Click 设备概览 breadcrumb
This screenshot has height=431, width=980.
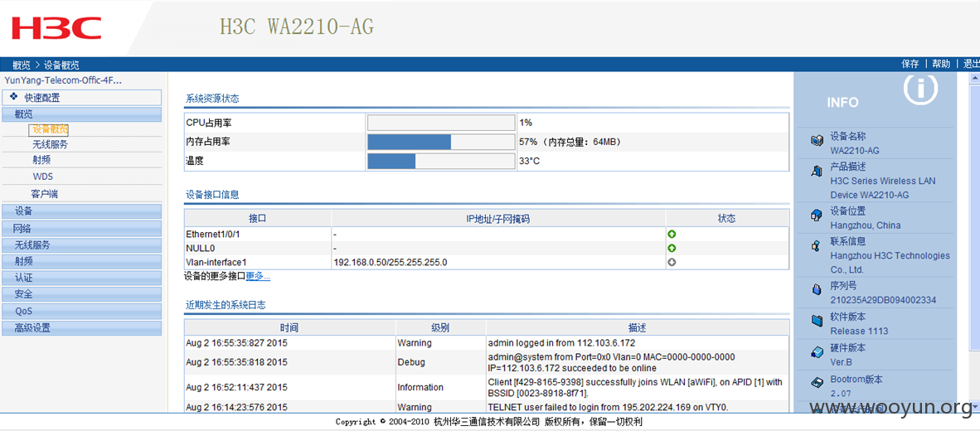coord(61,65)
